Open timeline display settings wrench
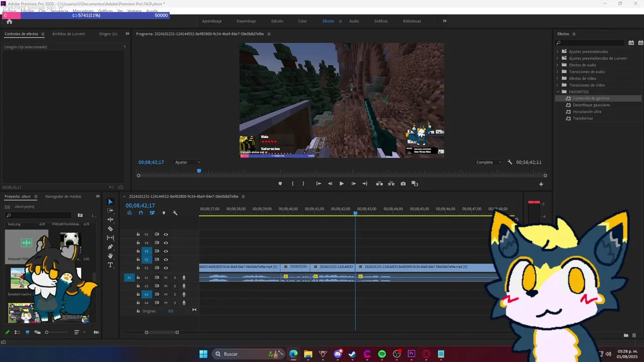The height and width of the screenshot is (362, 644). pyautogui.click(x=175, y=213)
